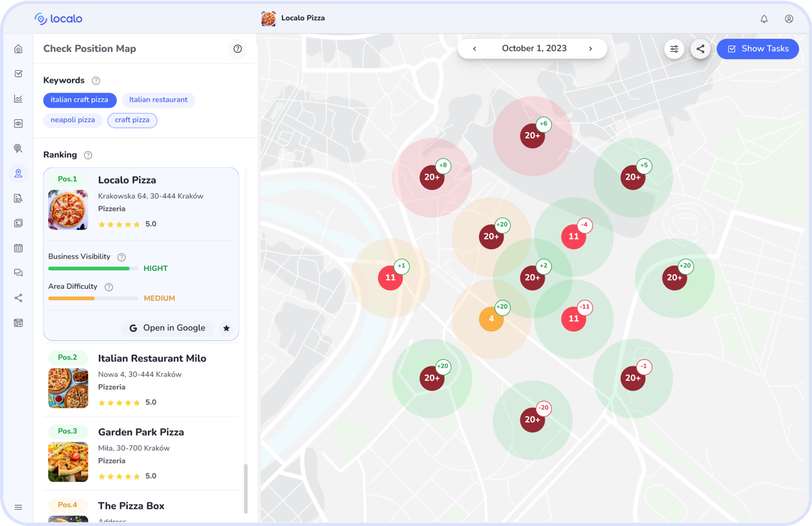The height and width of the screenshot is (526, 812).
Task: Click the orange position 4 map marker
Action: pos(491,319)
